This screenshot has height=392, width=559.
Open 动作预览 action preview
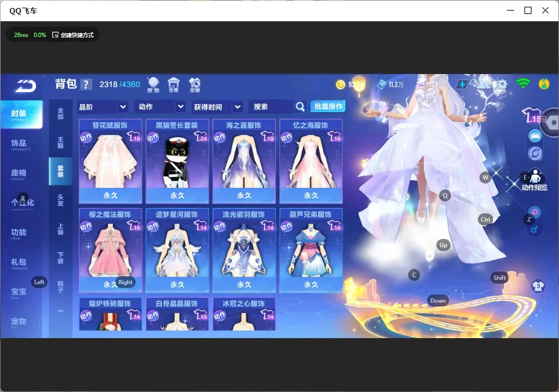[534, 180]
